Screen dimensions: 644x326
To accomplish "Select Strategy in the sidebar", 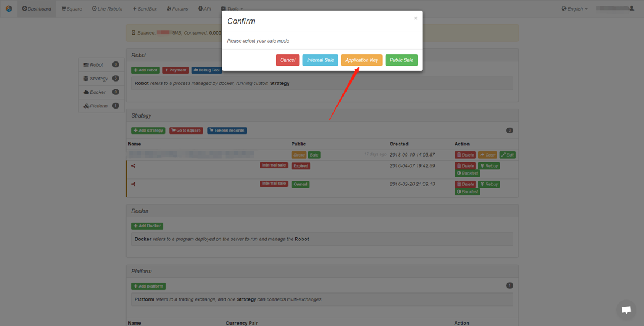I will point(102,79).
